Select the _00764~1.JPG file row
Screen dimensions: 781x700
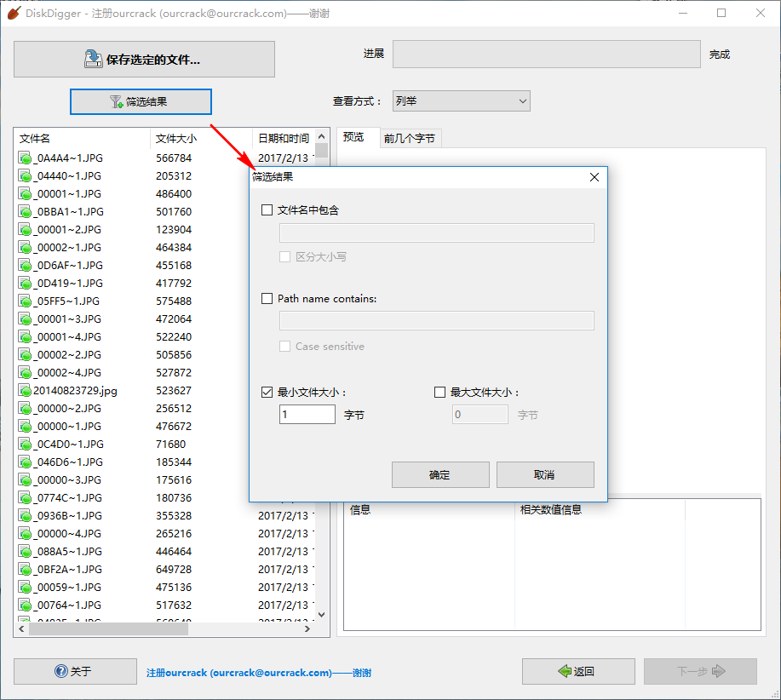coord(166,605)
